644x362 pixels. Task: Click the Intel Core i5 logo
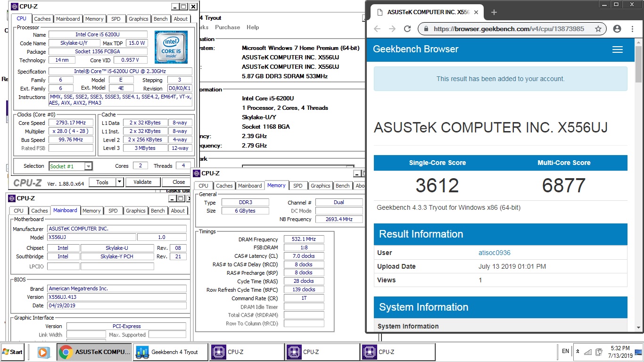171,47
